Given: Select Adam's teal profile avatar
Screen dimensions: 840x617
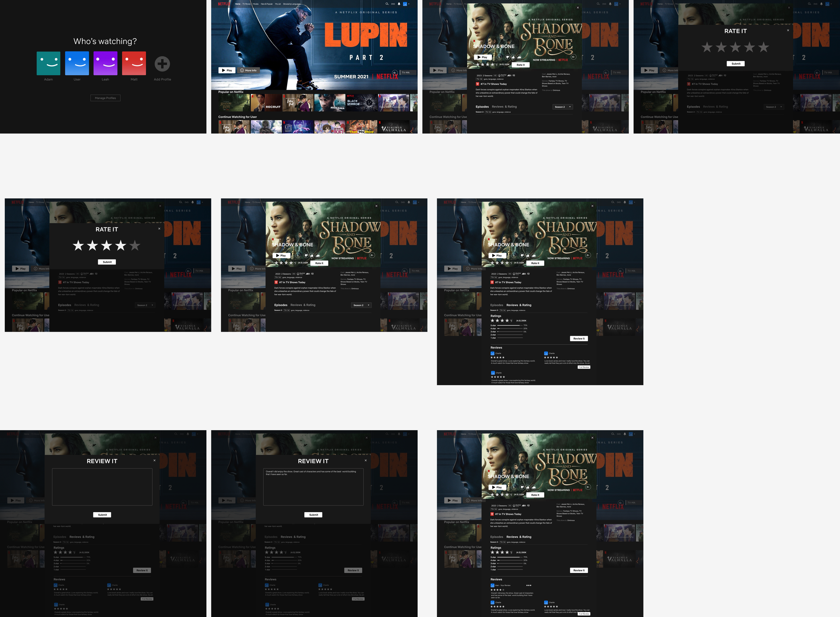Looking at the screenshot, I should pos(48,64).
